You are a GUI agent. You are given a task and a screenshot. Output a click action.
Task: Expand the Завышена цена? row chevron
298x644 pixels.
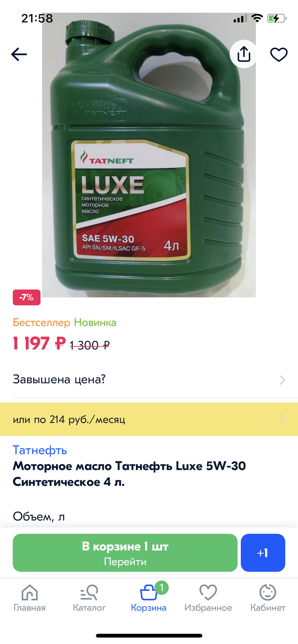[283, 380]
